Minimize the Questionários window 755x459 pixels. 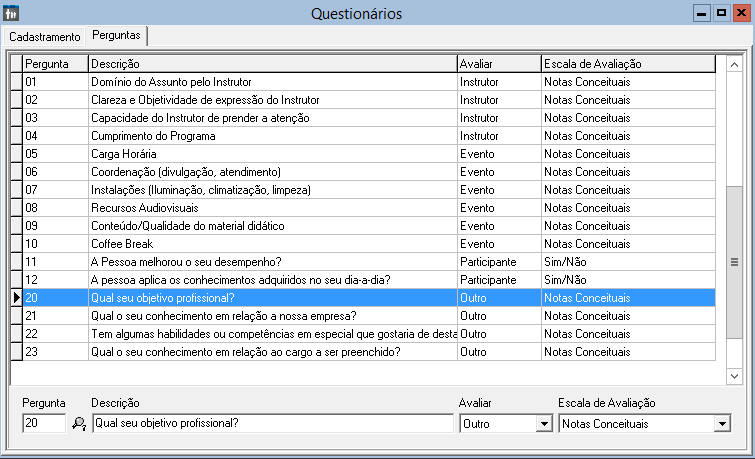[x=702, y=13]
